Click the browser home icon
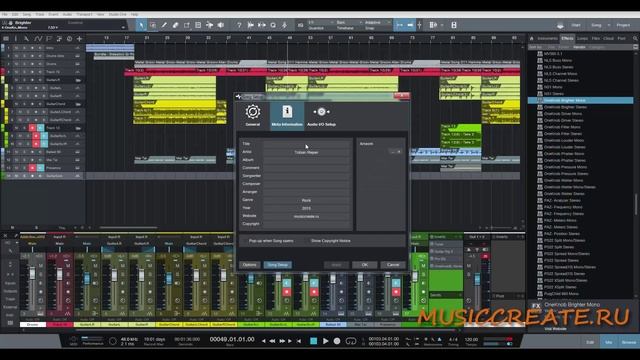 click(x=531, y=38)
